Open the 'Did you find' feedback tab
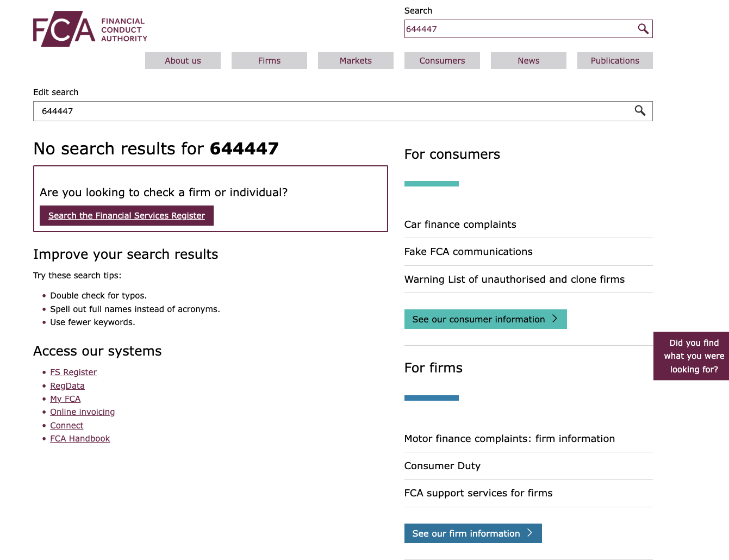Screen dimensions: 729x560 pyautogui.click(x=693, y=356)
